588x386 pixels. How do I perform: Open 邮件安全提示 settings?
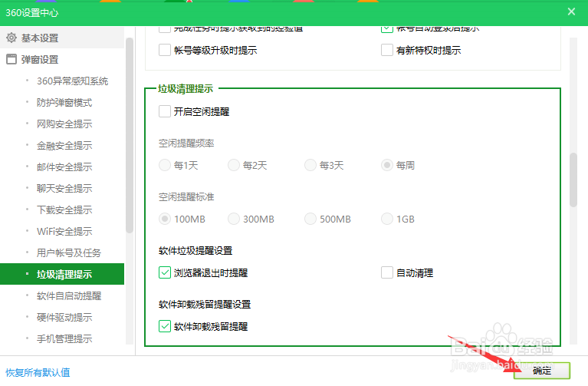64,167
